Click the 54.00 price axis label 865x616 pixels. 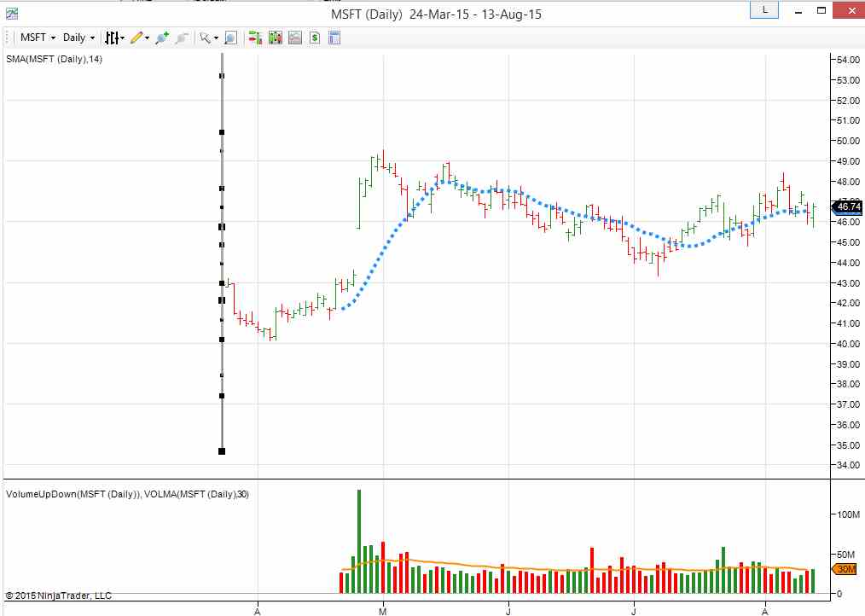(x=848, y=60)
